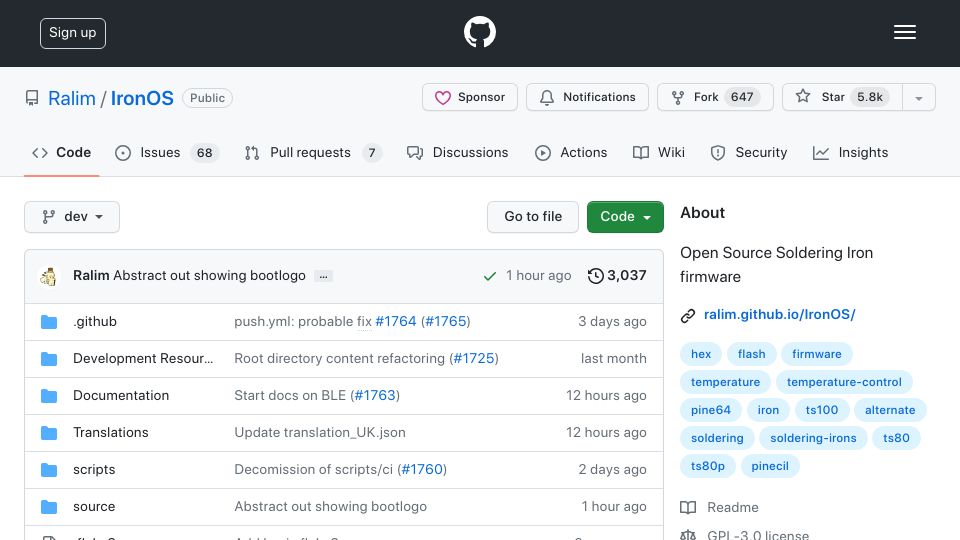This screenshot has height=540, width=960.
Task: Open the hamburger navigation menu
Action: [x=904, y=32]
